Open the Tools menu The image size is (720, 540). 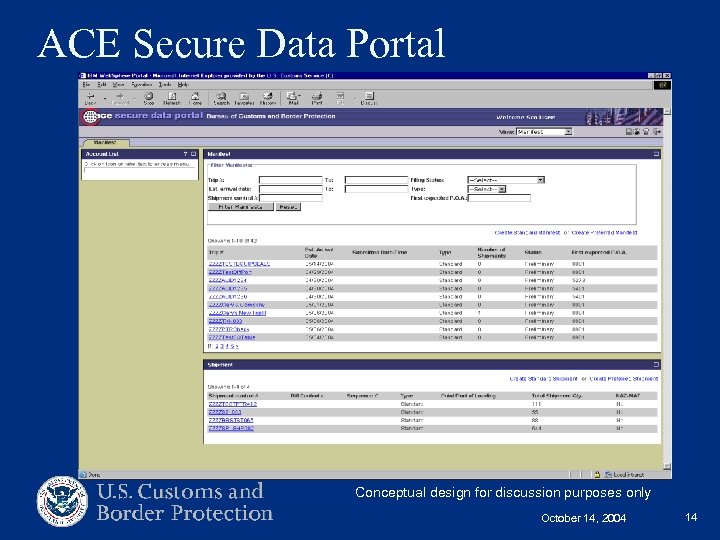164,84
